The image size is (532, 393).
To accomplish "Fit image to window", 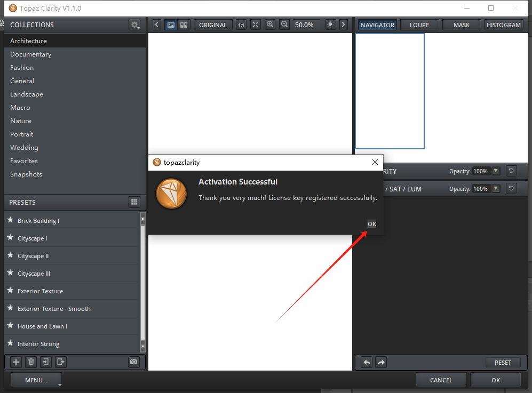I will 255,25.
